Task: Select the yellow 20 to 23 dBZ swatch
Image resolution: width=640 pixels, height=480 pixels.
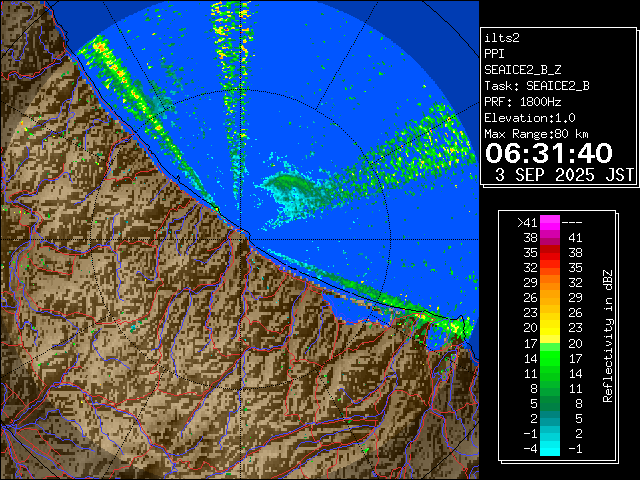Action: point(550,328)
